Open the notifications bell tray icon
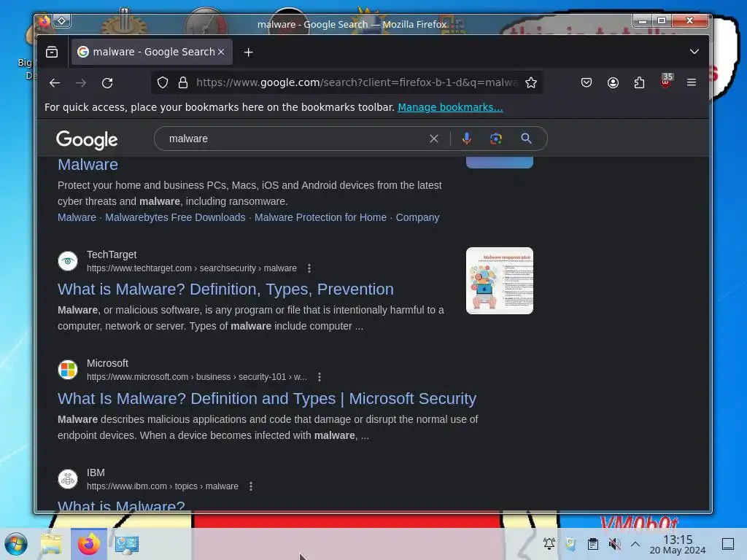The width and height of the screenshot is (747, 560). point(549,543)
